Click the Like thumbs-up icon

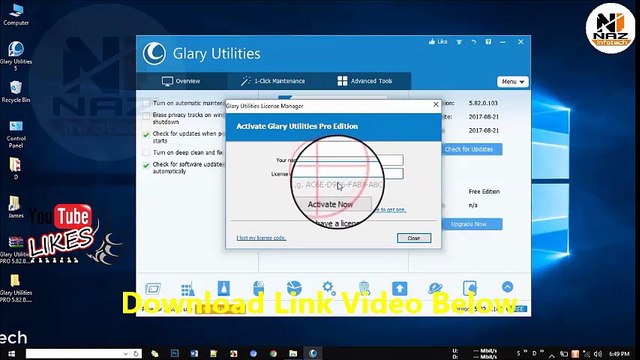(438, 42)
